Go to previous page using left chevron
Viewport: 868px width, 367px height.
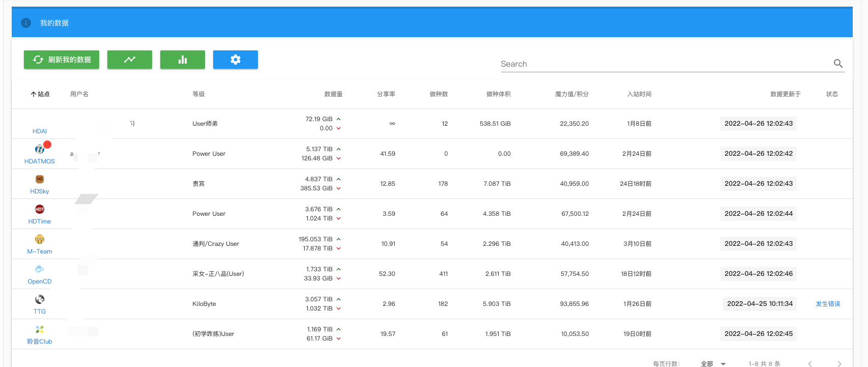point(810,363)
